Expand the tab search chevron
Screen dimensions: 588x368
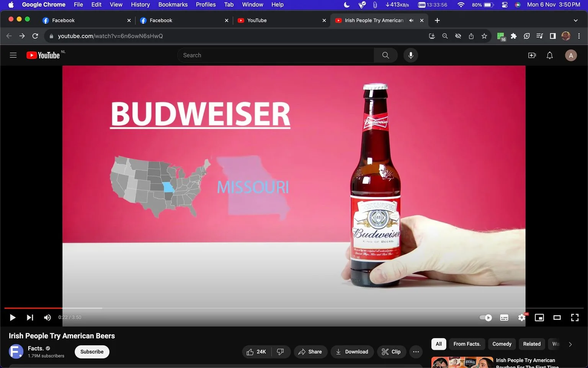pos(576,20)
